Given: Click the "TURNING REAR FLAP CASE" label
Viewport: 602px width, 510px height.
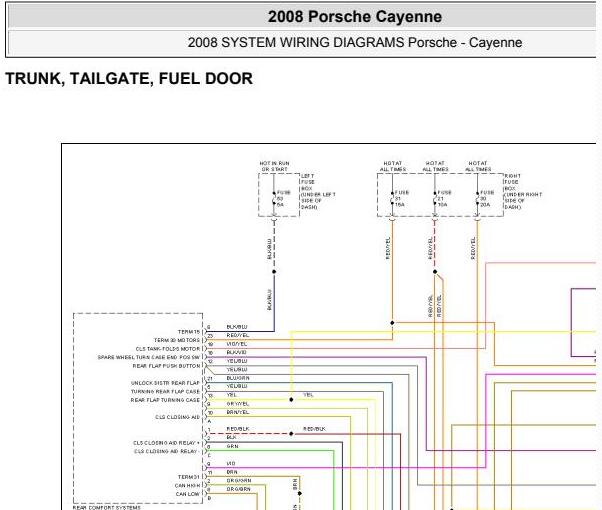Looking at the screenshot, I should (165, 391).
